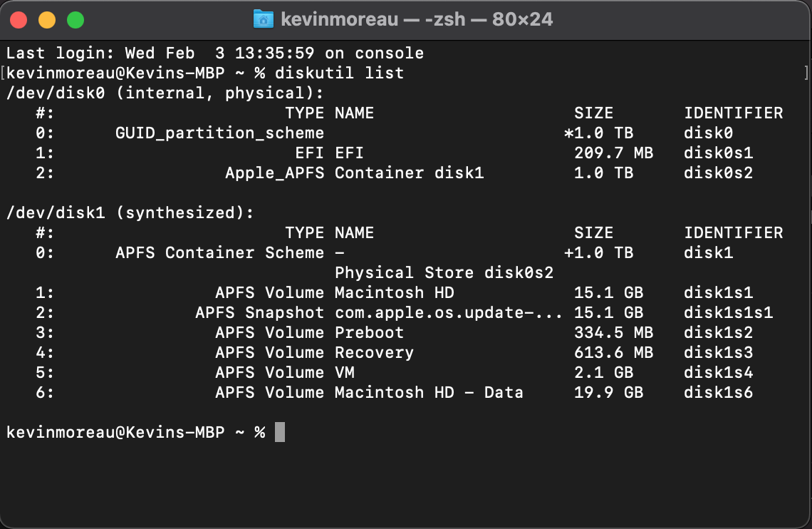Click the '+1.0 TB' size value
The width and height of the screenshot is (812, 529).
click(x=598, y=253)
